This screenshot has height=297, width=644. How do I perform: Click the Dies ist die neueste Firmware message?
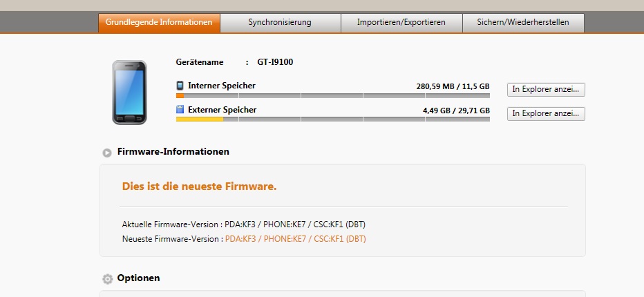pos(199,186)
